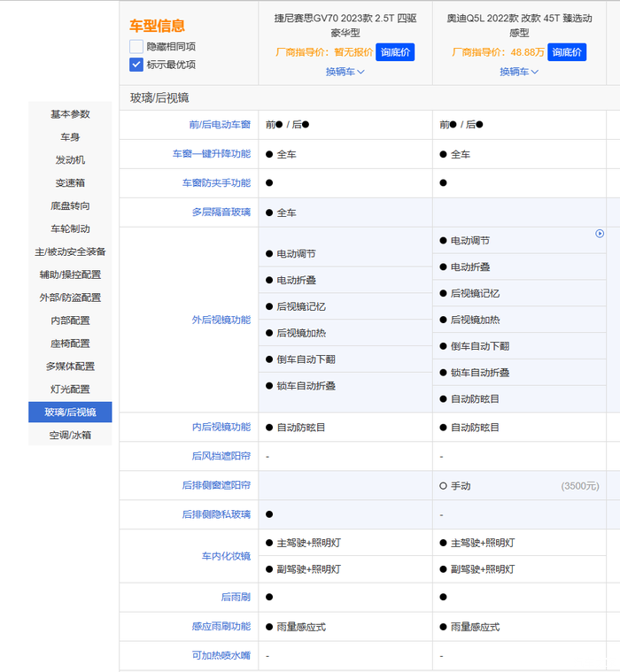Check the 隐藏相同项 checkbox
The height and width of the screenshot is (672, 620).
coord(136,46)
